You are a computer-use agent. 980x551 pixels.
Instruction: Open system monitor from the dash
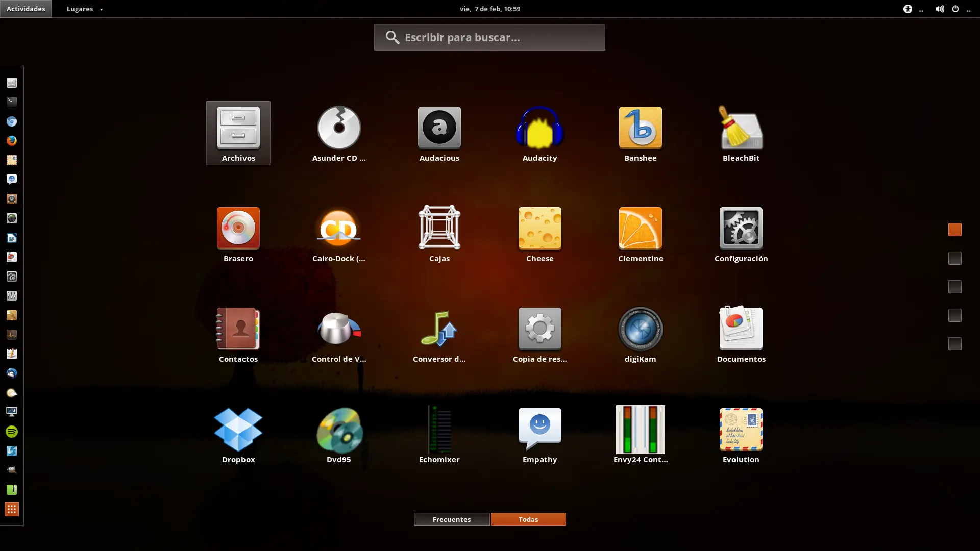[x=12, y=335]
